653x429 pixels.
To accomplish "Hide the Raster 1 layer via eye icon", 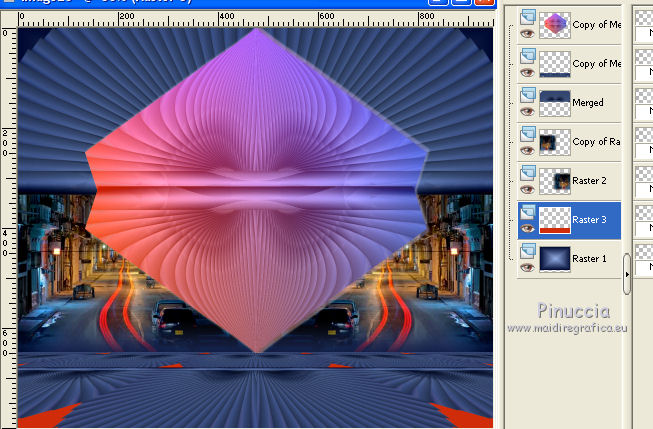I will [x=528, y=267].
